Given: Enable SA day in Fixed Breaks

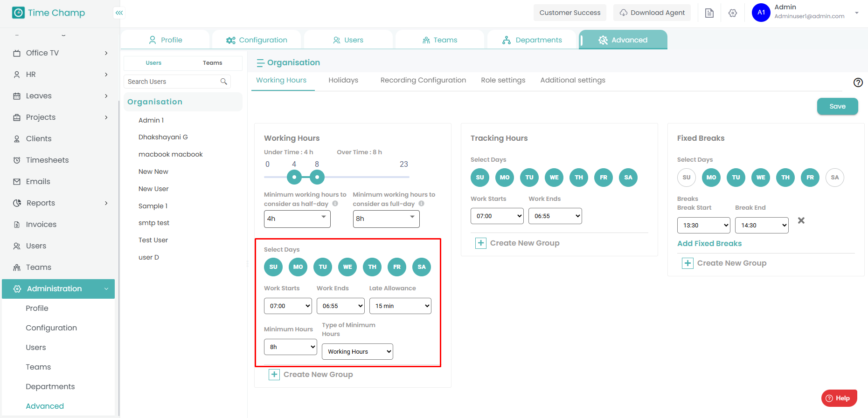Looking at the screenshot, I should (835, 178).
